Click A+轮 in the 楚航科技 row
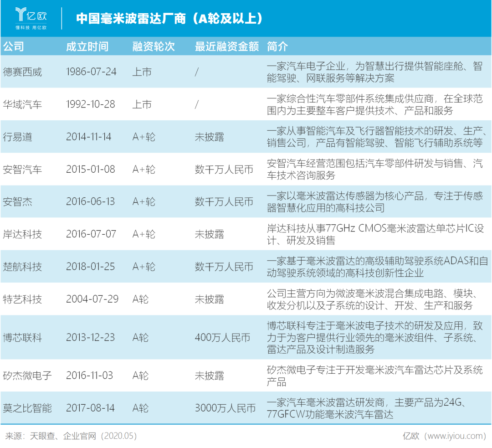The width and height of the screenshot is (492, 448). pyautogui.click(x=143, y=267)
